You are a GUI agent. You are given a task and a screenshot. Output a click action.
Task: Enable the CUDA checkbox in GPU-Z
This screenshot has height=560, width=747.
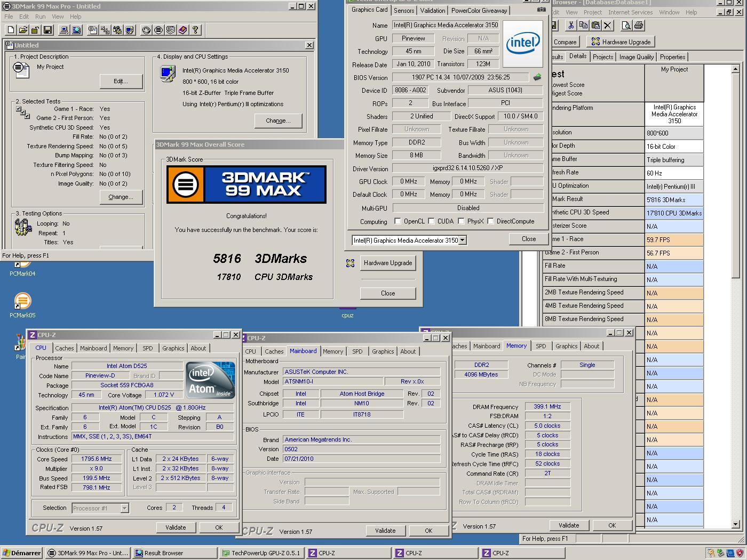coord(431,221)
